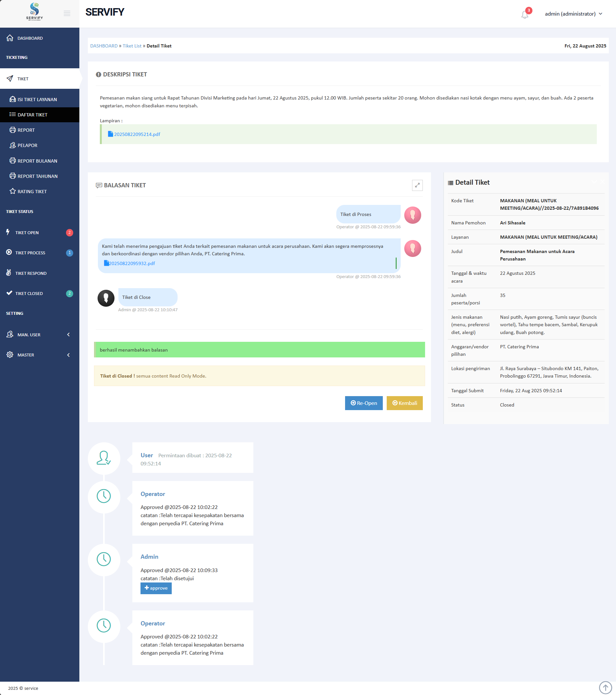Expand the Balasan Tiket panel fullscreen
Screen dimensions: 616x695
pyautogui.click(x=417, y=185)
